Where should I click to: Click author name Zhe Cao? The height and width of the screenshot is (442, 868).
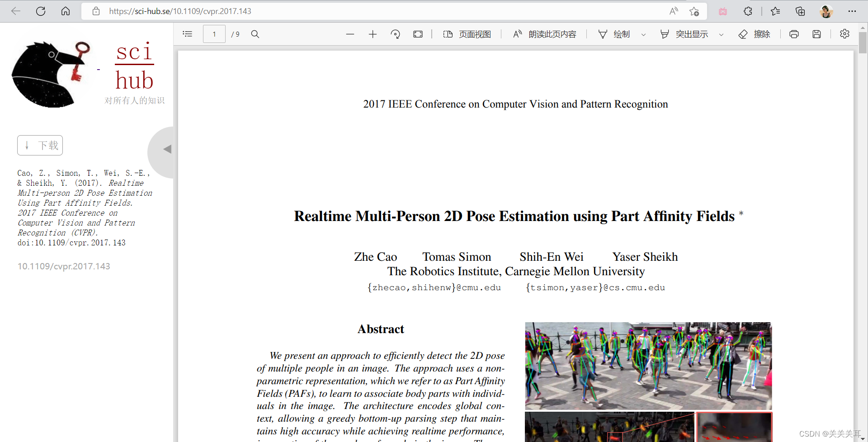tap(376, 257)
